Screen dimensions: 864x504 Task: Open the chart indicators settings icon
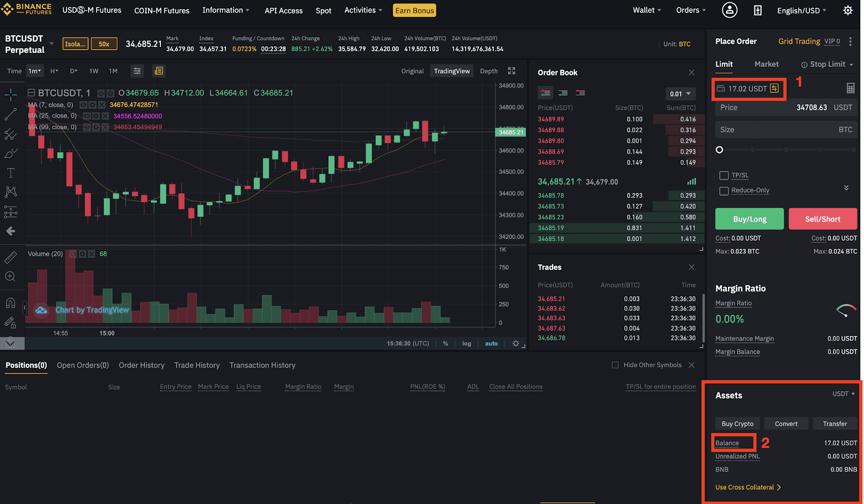pyautogui.click(x=137, y=71)
